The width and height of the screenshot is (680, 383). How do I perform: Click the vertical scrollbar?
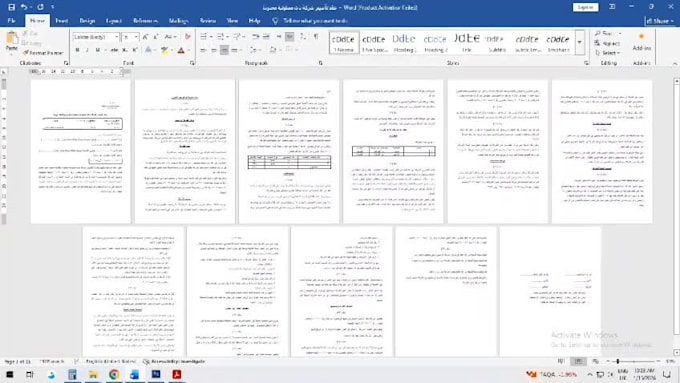[676, 217]
